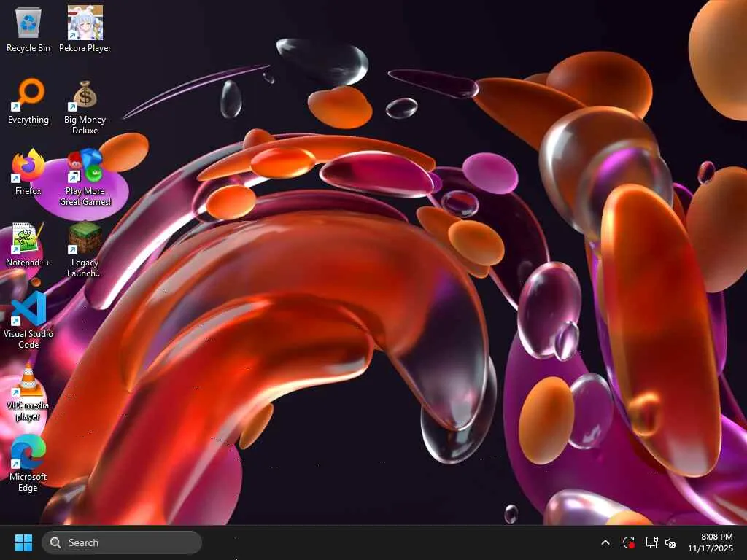Click the Notepad++ desktop shortcut
This screenshot has height=560, width=747.
pos(28,244)
